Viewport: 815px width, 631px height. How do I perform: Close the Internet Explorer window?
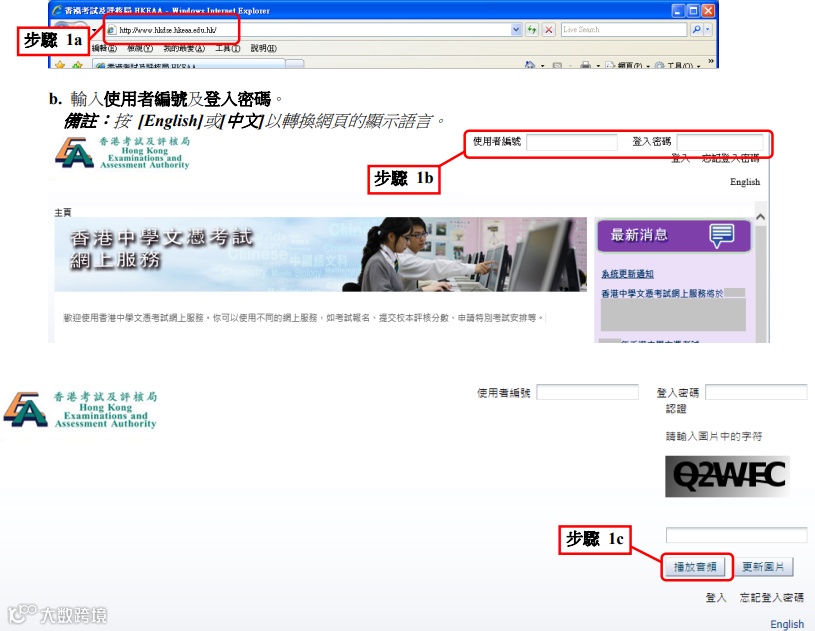708,10
